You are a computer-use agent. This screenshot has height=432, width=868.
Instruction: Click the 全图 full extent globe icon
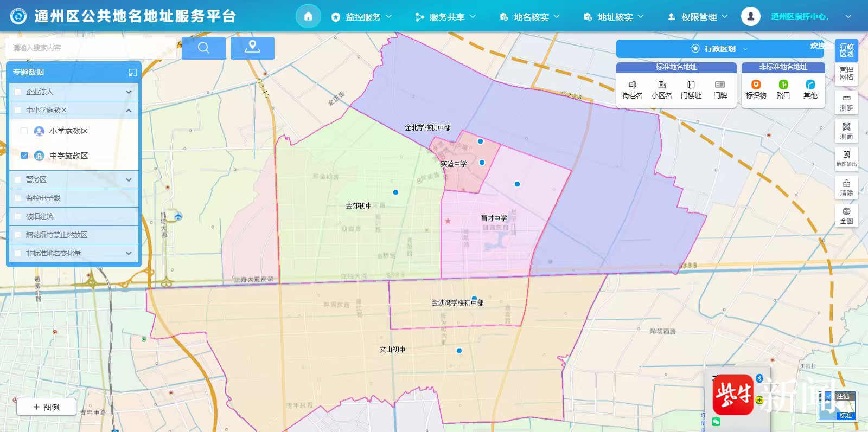point(846,211)
